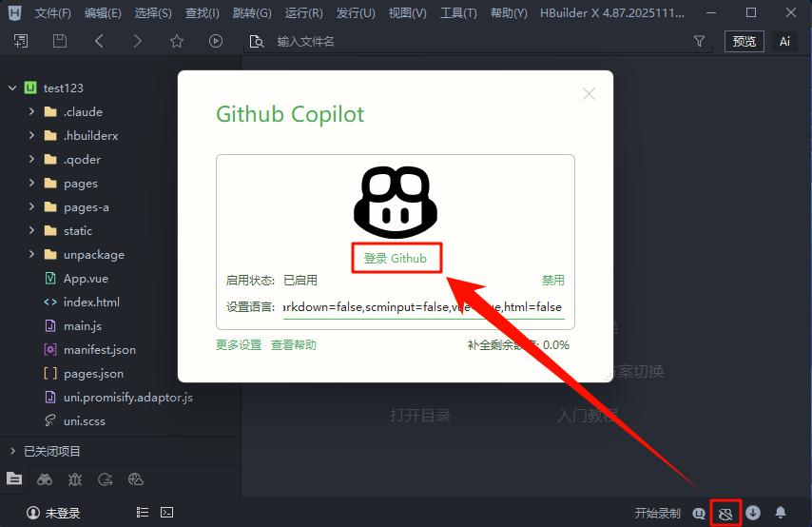Expand the pages folder
The width and height of the screenshot is (812, 527).
[x=31, y=184]
